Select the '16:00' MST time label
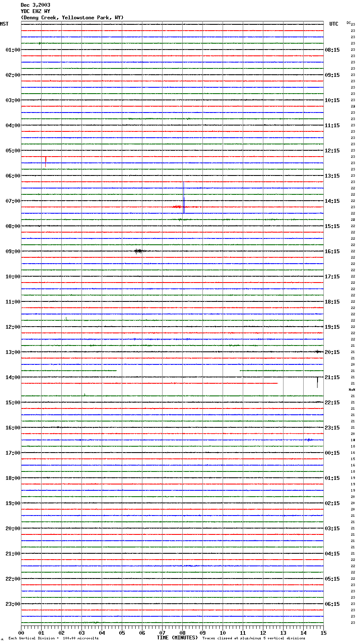Screen dimensions: 357x644 [13, 428]
